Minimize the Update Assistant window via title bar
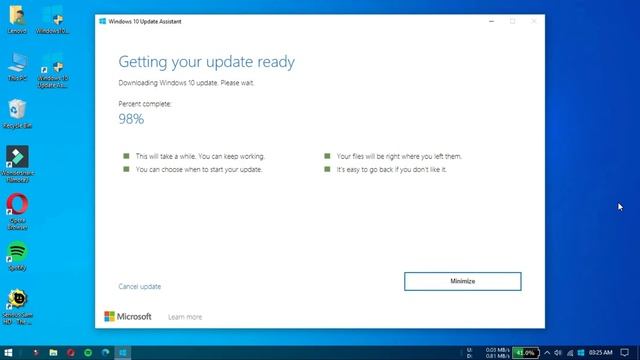 click(x=491, y=21)
